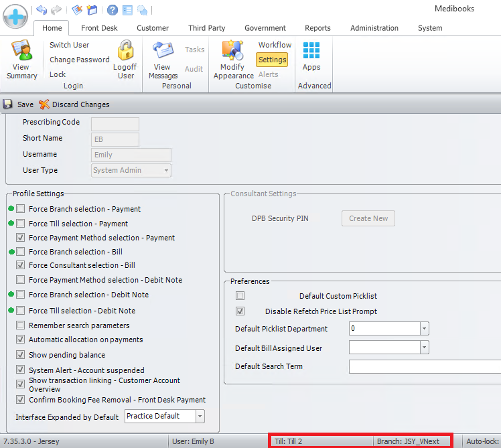Open View Messages envelope icon
Viewport: 501px width, 448px height.
tap(163, 52)
